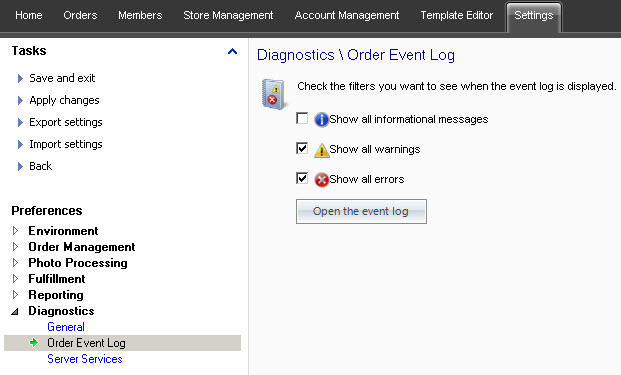Click the arrow bullet next to Export settings

click(x=20, y=122)
